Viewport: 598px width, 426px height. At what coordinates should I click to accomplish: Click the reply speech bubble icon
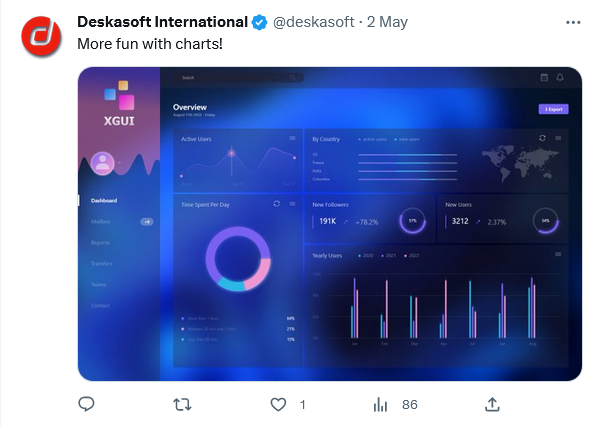point(86,404)
